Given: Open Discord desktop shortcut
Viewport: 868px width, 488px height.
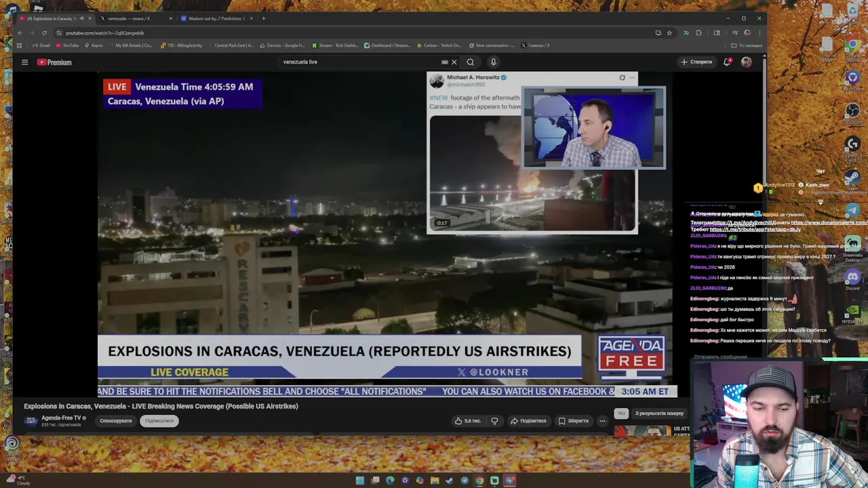Looking at the screenshot, I should click(x=853, y=280).
